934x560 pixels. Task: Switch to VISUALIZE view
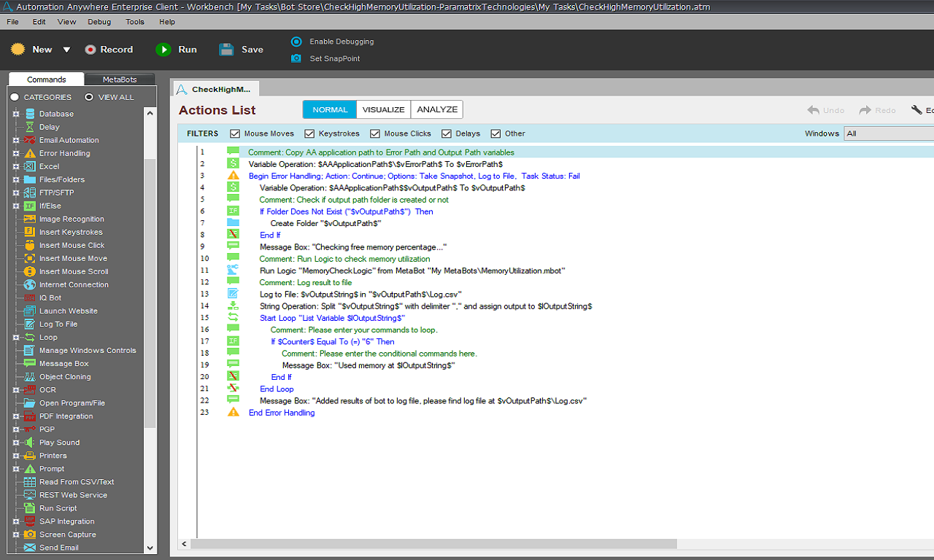(383, 109)
